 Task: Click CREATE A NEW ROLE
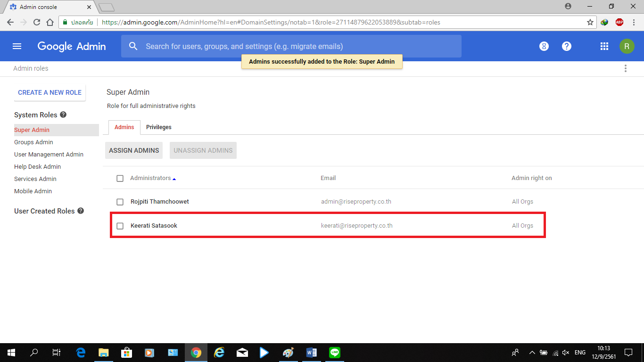tap(50, 92)
